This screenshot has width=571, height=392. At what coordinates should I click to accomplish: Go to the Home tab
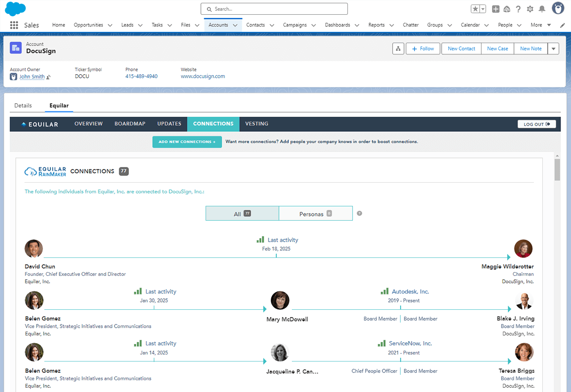pos(59,25)
